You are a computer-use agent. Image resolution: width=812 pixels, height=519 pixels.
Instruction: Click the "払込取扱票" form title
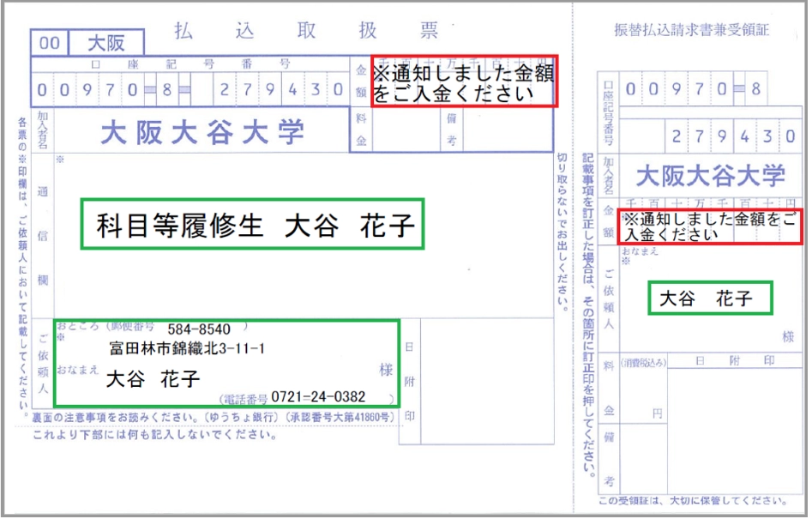click(306, 31)
